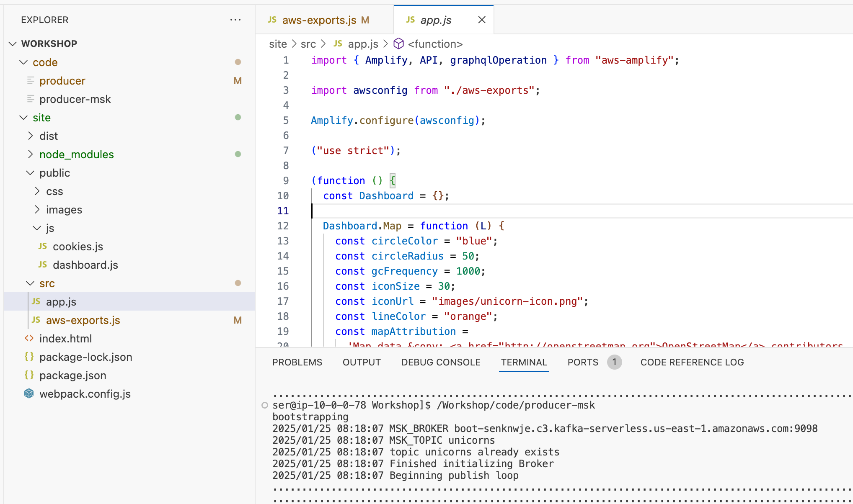Collapse the code folder
This screenshot has width=853, height=504.
click(23, 62)
